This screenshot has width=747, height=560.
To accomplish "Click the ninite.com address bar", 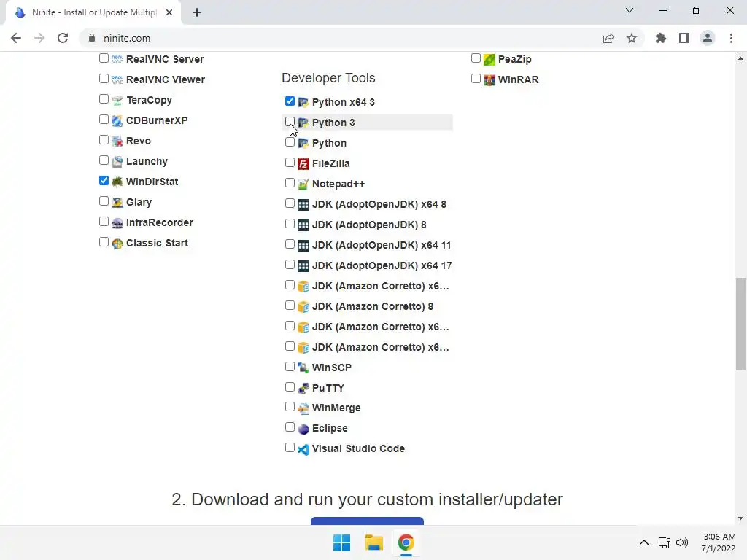I will click(343, 38).
